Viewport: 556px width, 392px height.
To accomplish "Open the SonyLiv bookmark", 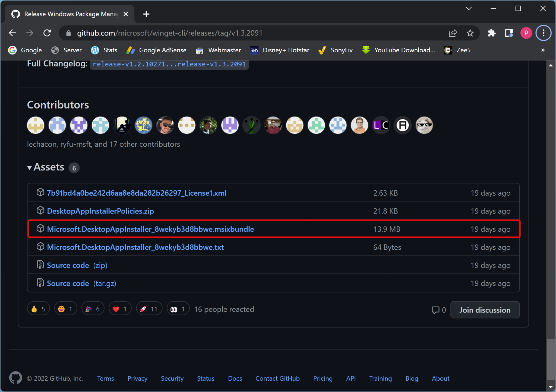I will click(x=336, y=50).
